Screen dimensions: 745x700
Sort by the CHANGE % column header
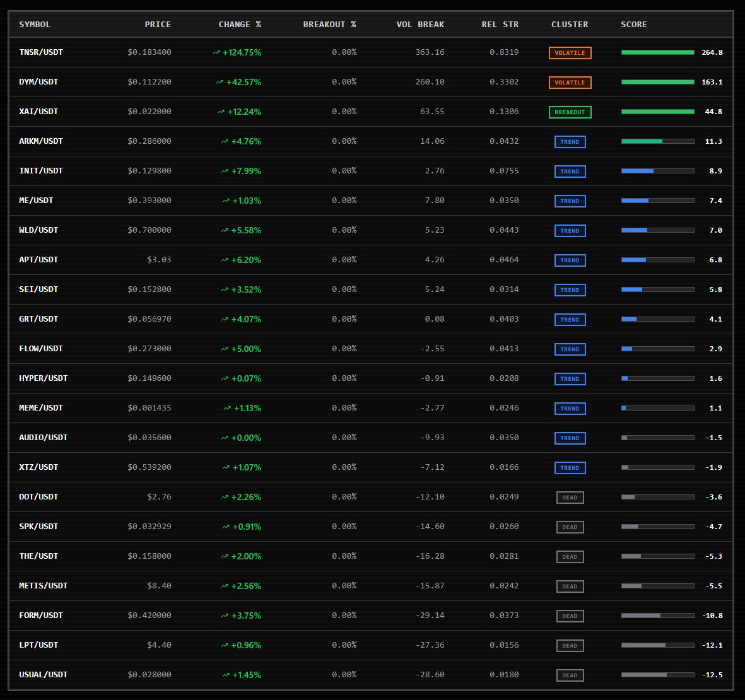point(240,24)
